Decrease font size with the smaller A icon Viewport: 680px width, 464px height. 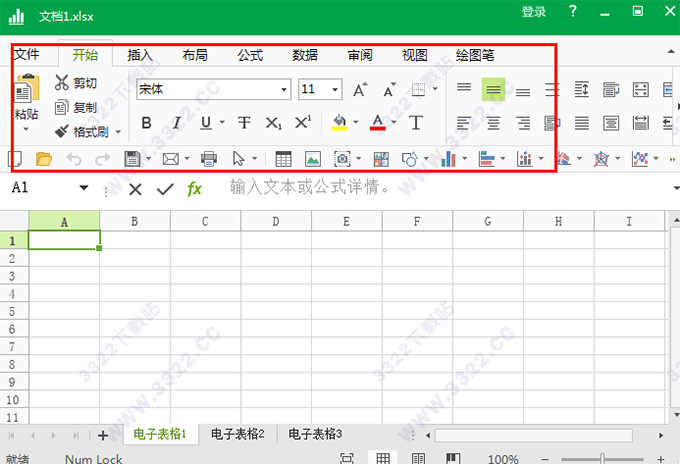point(389,90)
